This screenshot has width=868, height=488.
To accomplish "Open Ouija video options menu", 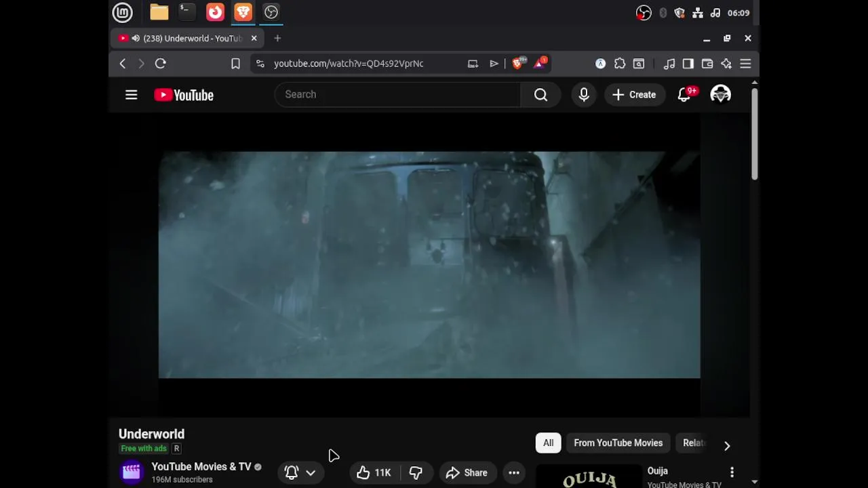I will pos(732,472).
